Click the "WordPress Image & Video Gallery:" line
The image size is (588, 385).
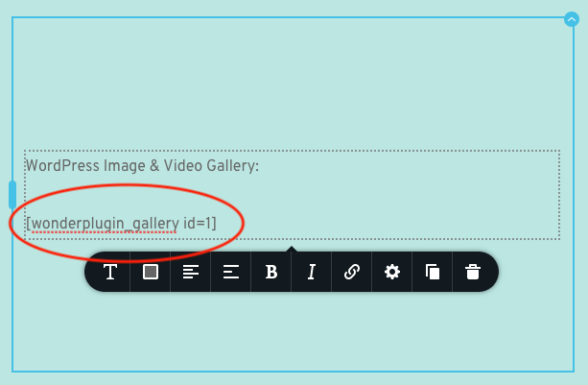click(x=143, y=166)
